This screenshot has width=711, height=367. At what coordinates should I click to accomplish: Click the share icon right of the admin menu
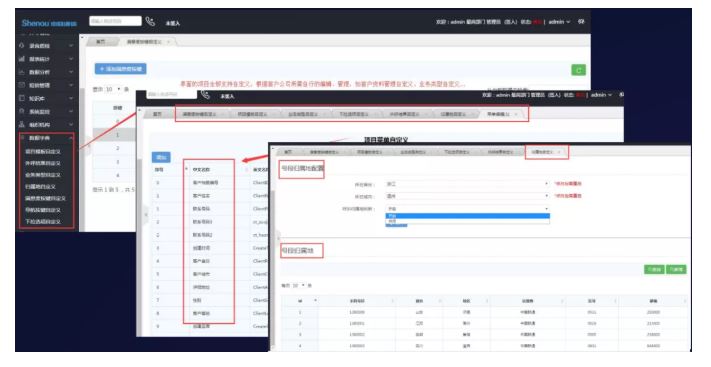pos(581,21)
